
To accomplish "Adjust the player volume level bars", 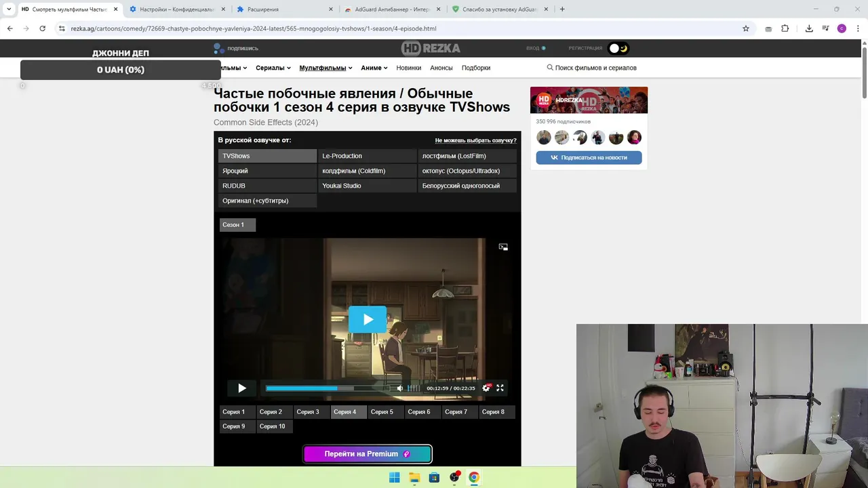I will (413, 388).
